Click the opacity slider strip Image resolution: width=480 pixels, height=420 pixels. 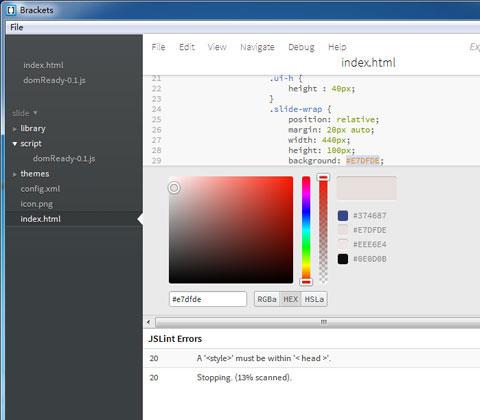click(x=323, y=230)
